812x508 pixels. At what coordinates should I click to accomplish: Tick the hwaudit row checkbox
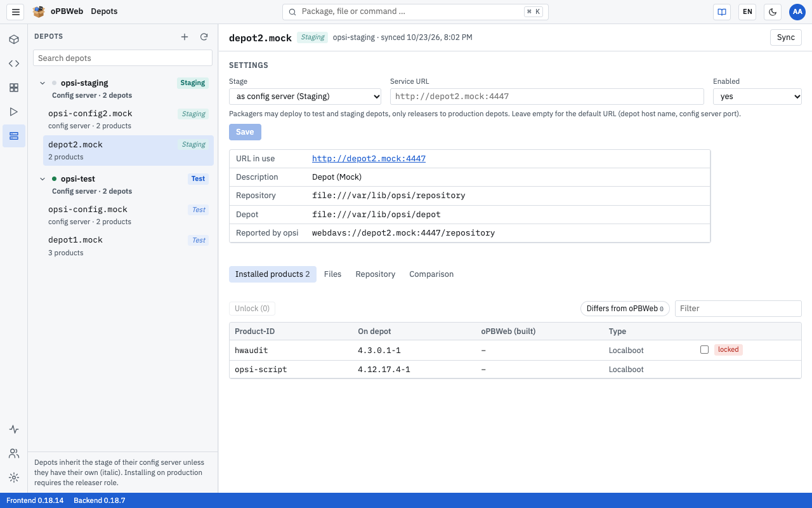(x=704, y=350)
